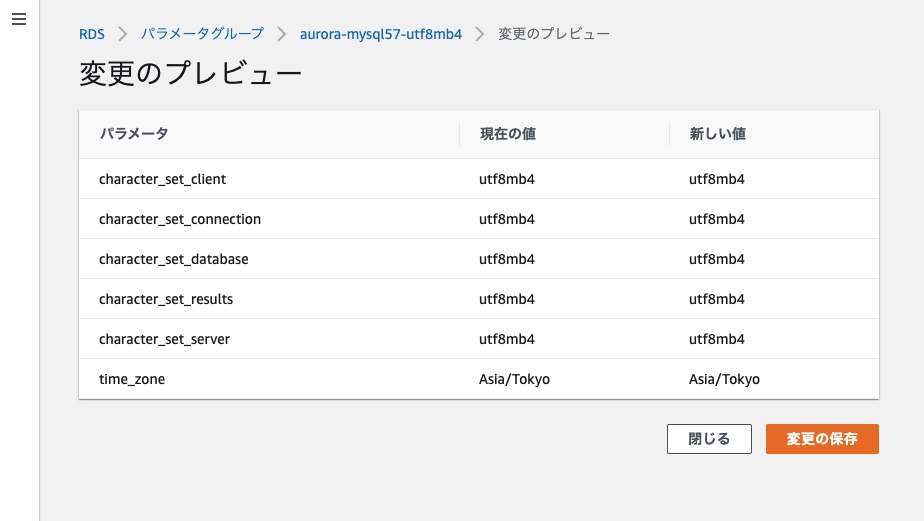
Task: Open the aurora-mysql57-utf8mb4 breadcrumb link
Action: [x=381, y=34]
